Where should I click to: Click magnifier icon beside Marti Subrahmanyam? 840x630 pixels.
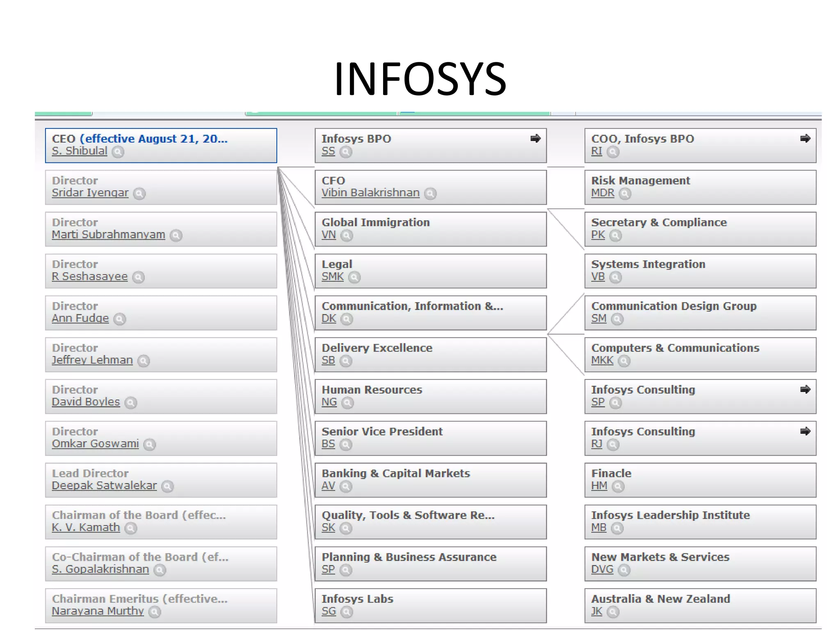176,235
